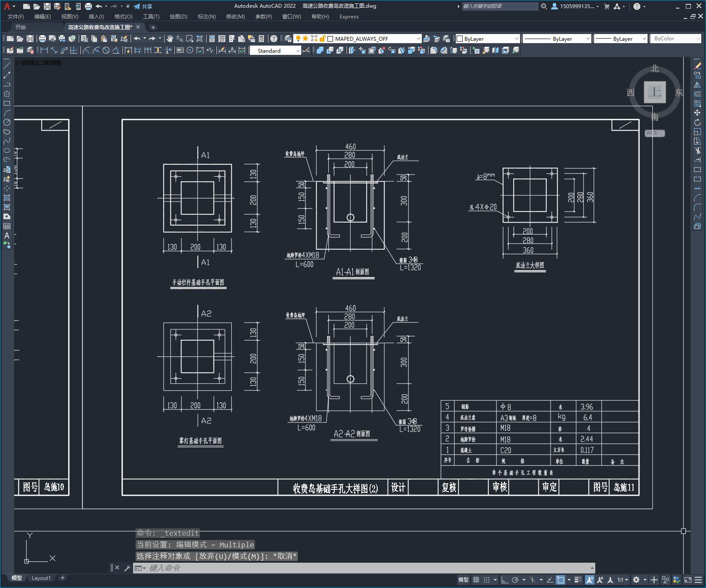Toggle the drawing grid display
This screenshot has width=706, height=588.
click(x=476, y=580)
